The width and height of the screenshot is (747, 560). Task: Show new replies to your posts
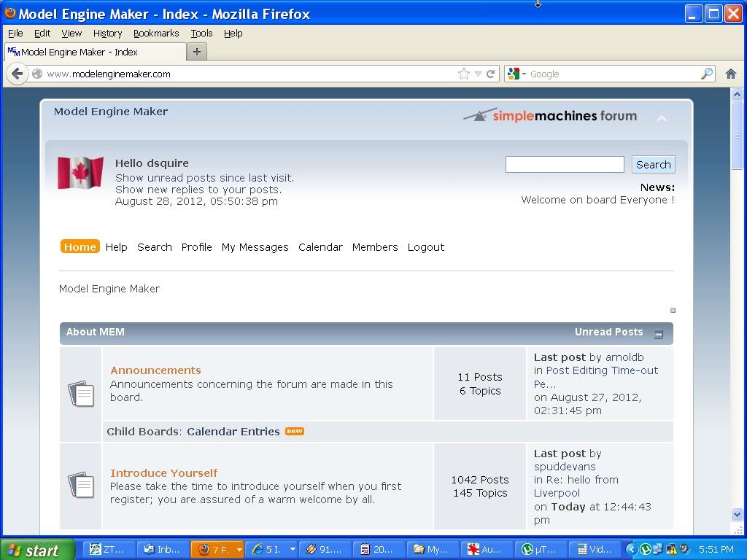tap(198, 190)
